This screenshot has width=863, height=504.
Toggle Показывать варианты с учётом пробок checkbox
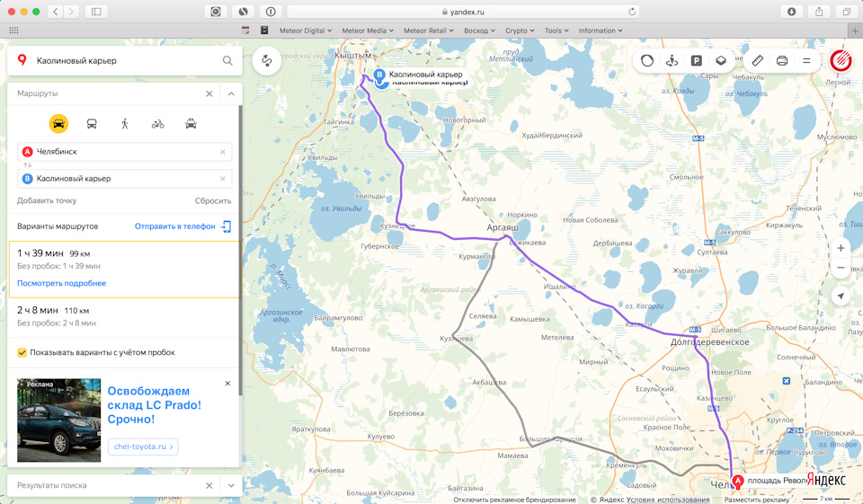(22, 353)
